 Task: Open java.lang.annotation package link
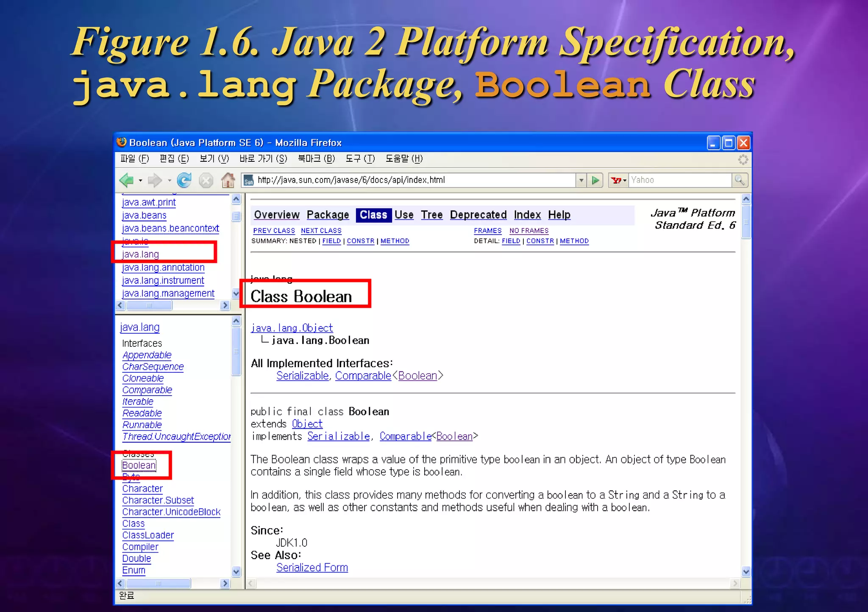163,267
